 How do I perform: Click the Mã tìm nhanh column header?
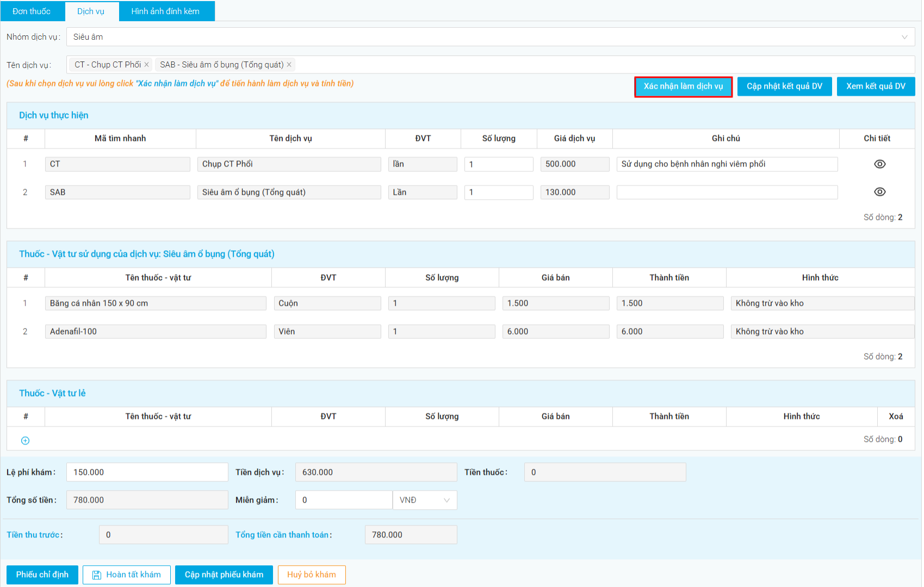point(120,139)
